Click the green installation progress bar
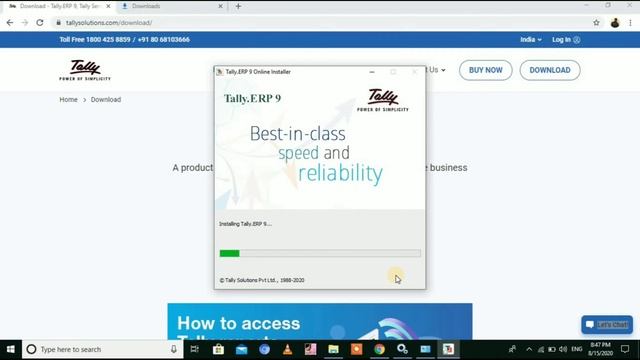The image size is (640, 360). (320, 253)
